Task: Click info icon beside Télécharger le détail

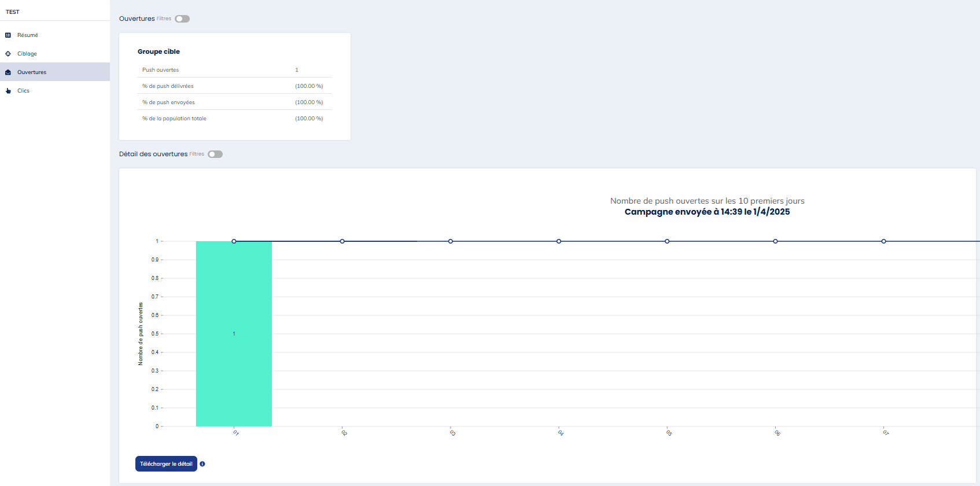Action: pyautogui.click(x=202, y=464)
